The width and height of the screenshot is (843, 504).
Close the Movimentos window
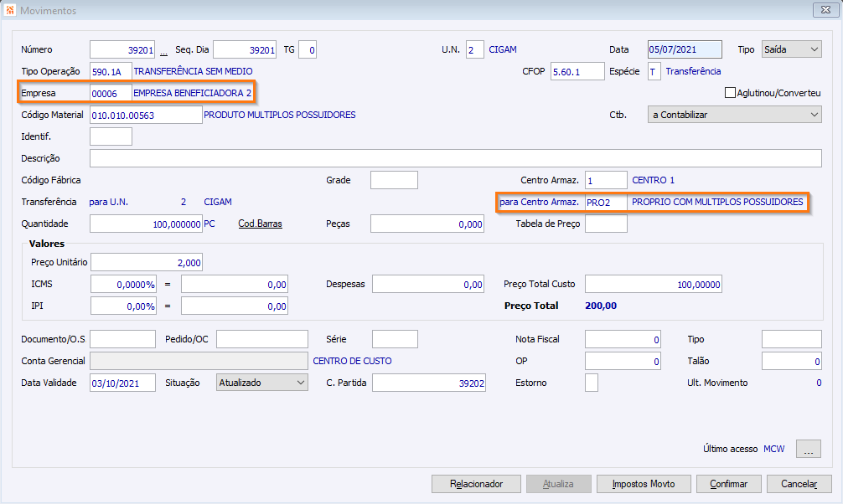pyautogui.click(x=825, y=10)
